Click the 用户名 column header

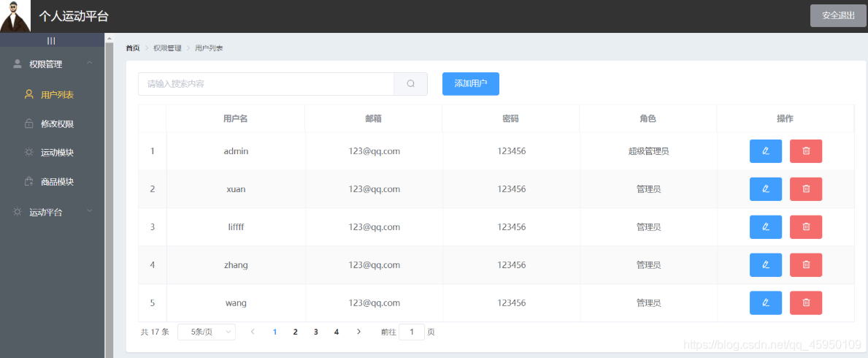click(235, 118)
